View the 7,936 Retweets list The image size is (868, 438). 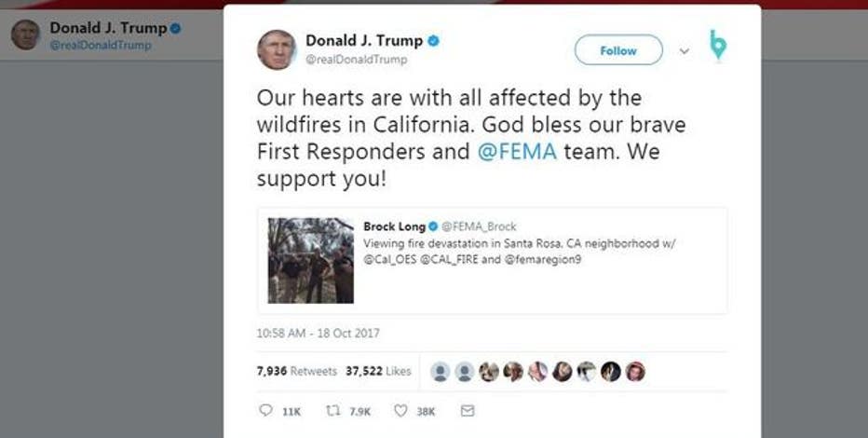[297, 371]
